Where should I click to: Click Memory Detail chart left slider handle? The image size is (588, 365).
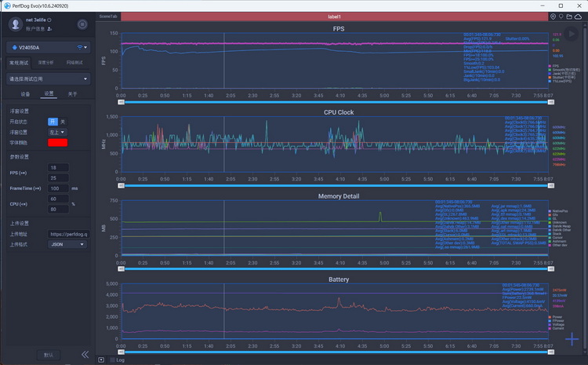tap(121, 269)
